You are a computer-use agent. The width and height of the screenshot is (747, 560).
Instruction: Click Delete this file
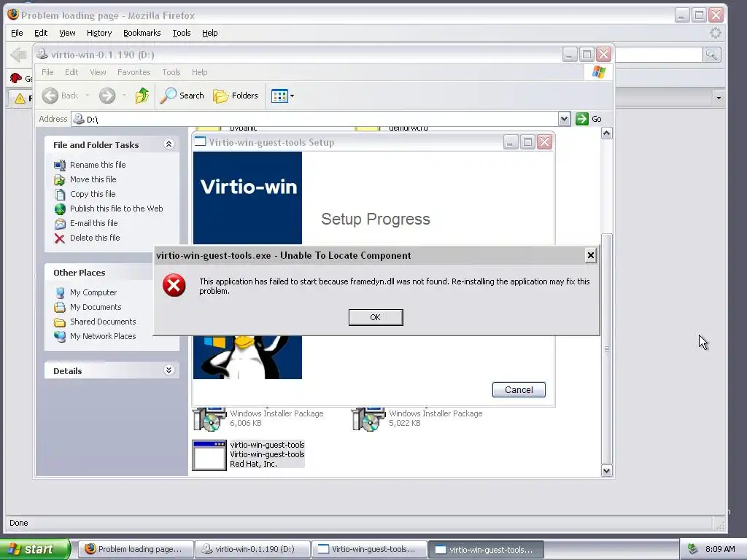pyautogui.click(x=95, y=238)
